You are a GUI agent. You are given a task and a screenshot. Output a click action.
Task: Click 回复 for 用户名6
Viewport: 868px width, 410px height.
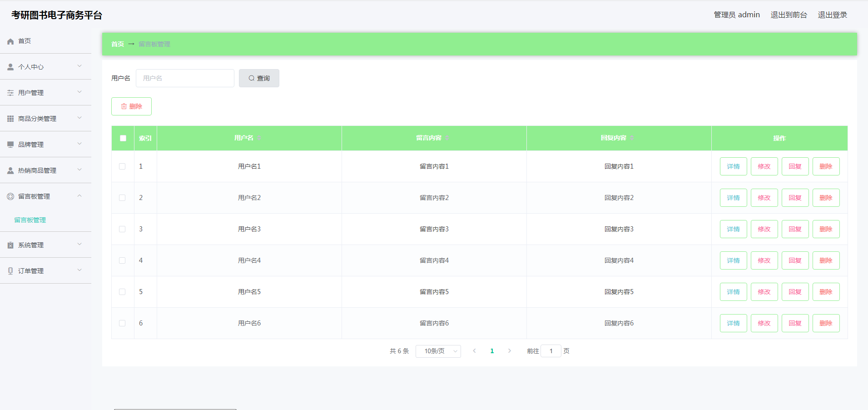coord(795,323)
